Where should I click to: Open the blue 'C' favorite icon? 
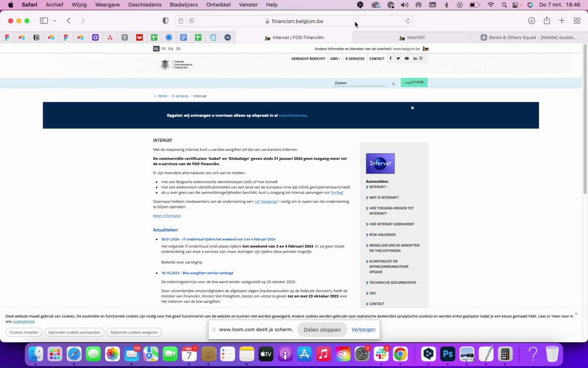coord(169,38)
